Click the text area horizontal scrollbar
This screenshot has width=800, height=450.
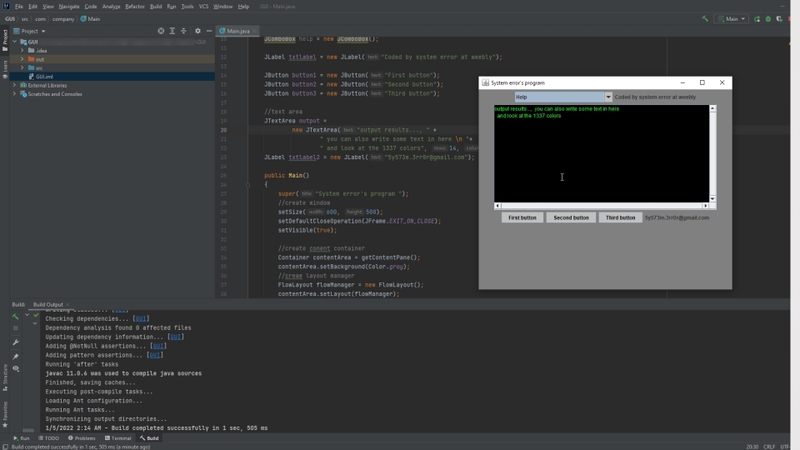pyautogui.click(x=601, y=206)
